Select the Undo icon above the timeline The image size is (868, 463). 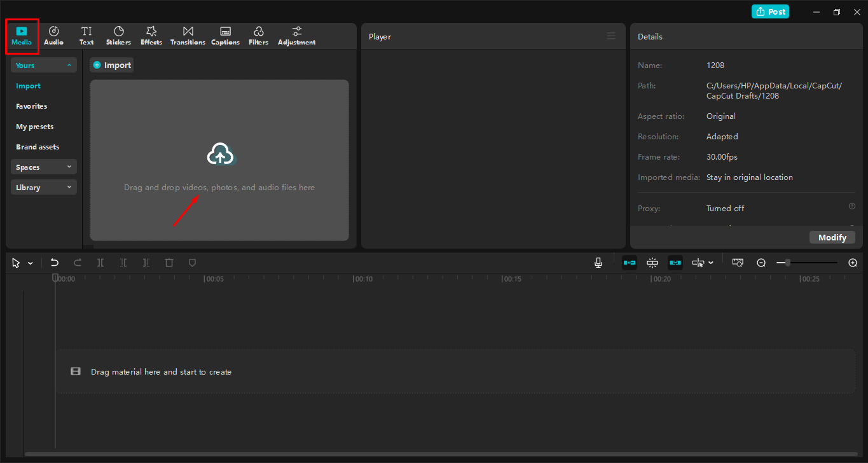(x=54, y=262)
